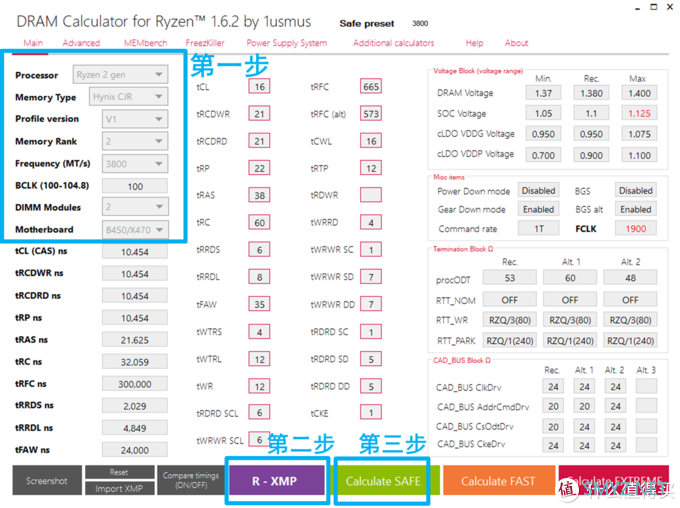The width and height of the screenshot is (680, 508).
Task: Click the BCLK (100-104.8) input field
Action: (x=135, y=186)
